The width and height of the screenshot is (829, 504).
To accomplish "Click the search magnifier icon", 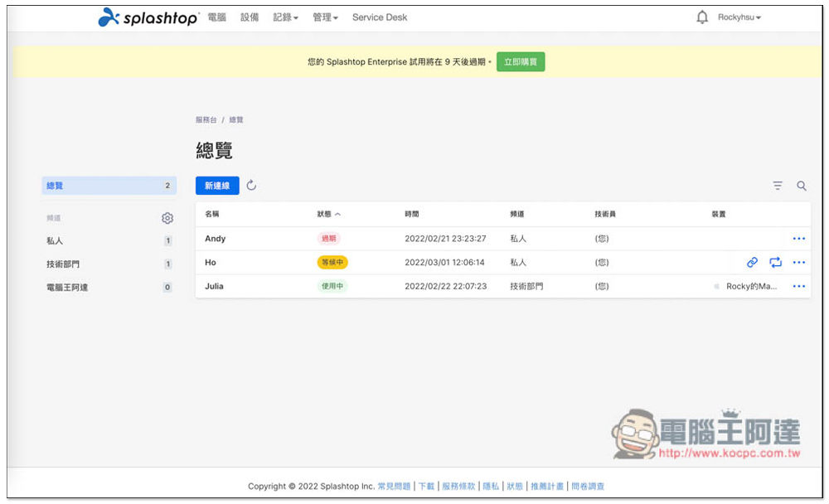I will tap(802, 186).
